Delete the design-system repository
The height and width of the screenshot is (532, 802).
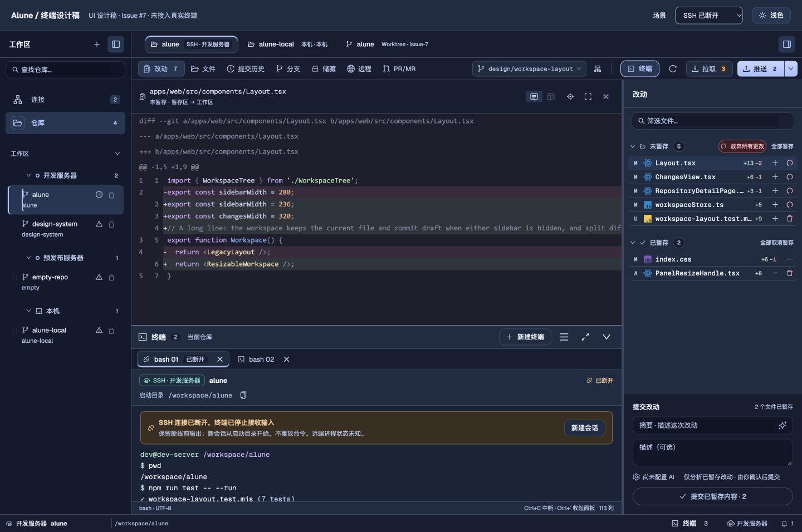coord(111,224)
